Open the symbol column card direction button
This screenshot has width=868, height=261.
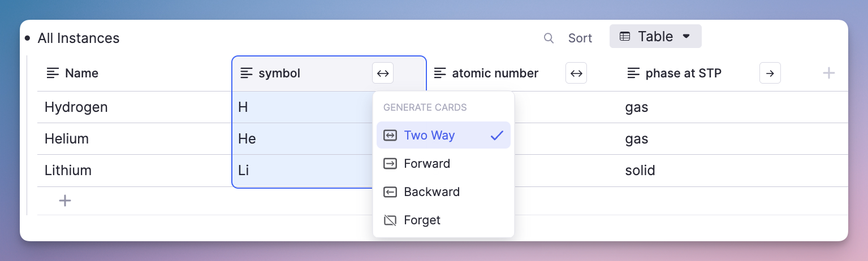click(383, 73)
